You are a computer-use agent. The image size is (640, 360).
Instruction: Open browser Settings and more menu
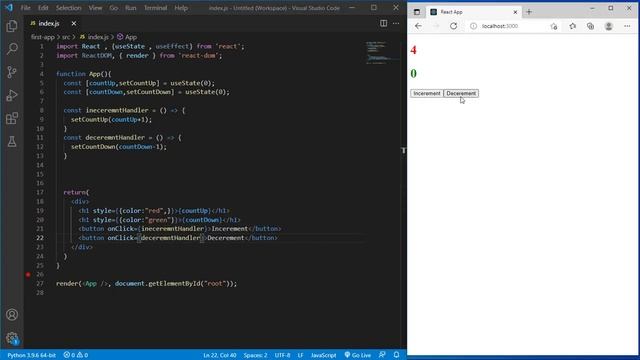pos(627,26)
